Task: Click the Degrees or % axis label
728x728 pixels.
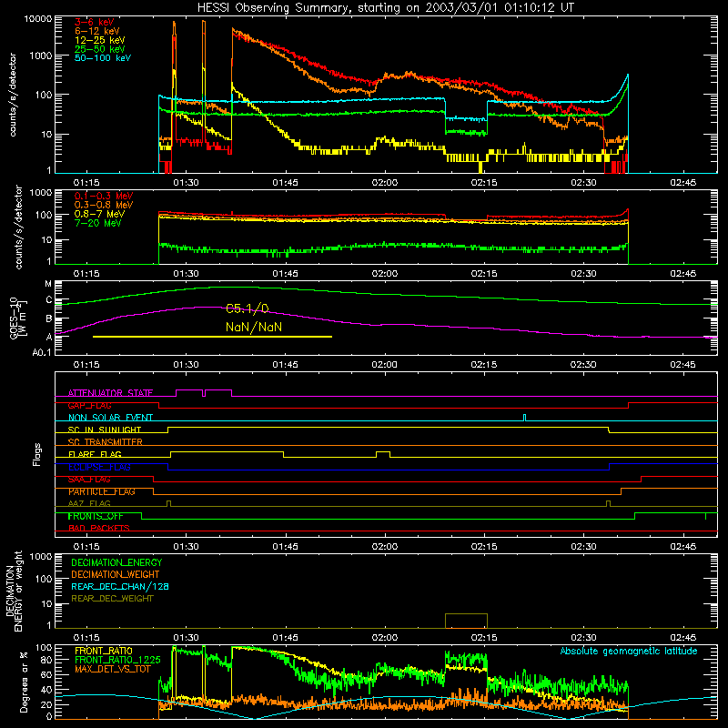Action: click(24, 682)
